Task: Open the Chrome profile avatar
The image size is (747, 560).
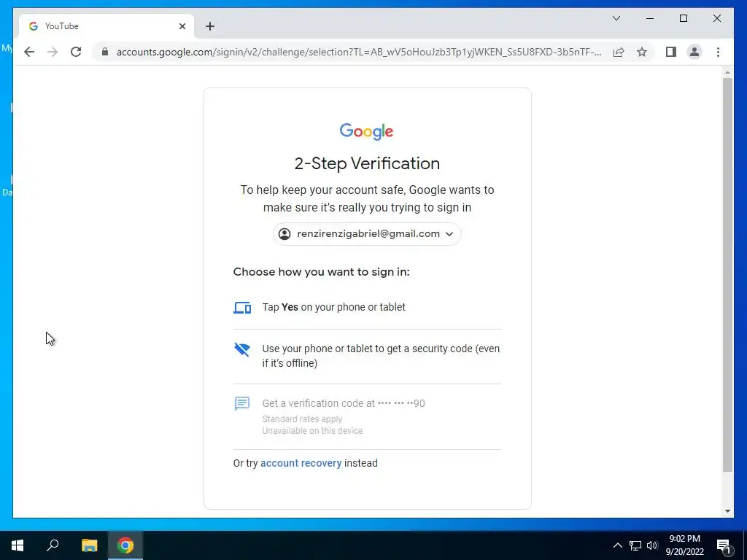Action: pyautogui.click(x=694, y=52)
